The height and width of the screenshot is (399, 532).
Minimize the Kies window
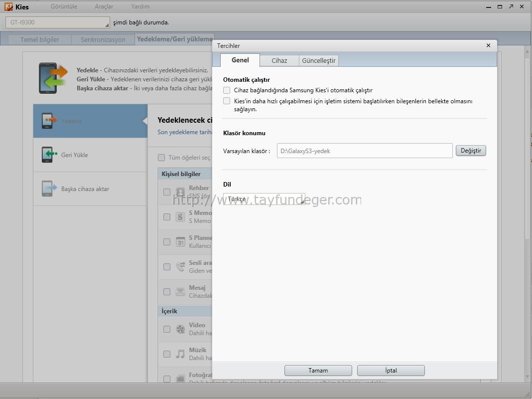pos(489,7)
